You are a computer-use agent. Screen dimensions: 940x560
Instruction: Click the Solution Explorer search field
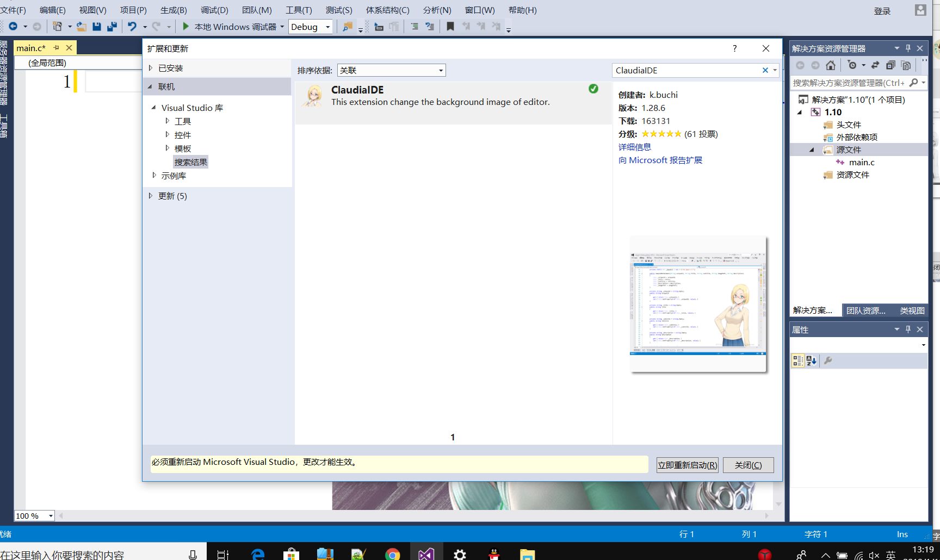[849, 83]
